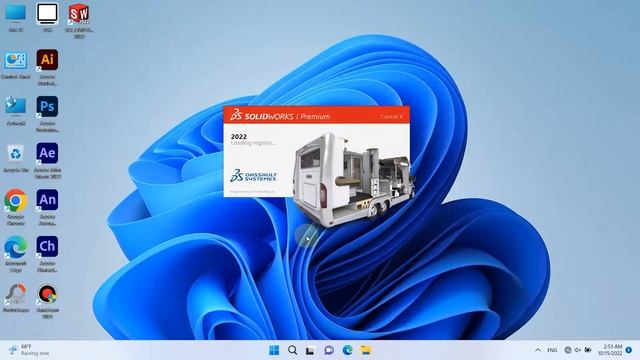The height and width of the screenshot is (360, 640).
Task: Select the Adobe Illustrator shortcut
Action: (x=47, y=68)
